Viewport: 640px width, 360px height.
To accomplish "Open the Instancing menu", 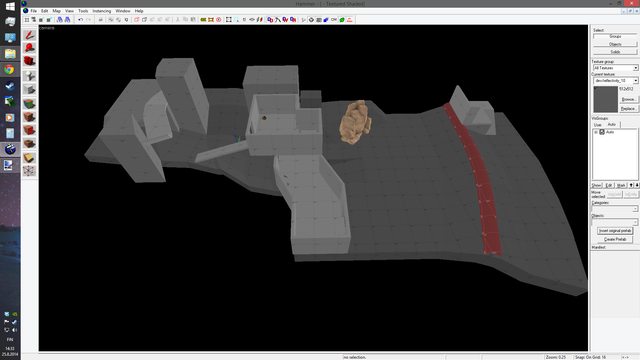I will pyautogui.click(x=102, y=11).
